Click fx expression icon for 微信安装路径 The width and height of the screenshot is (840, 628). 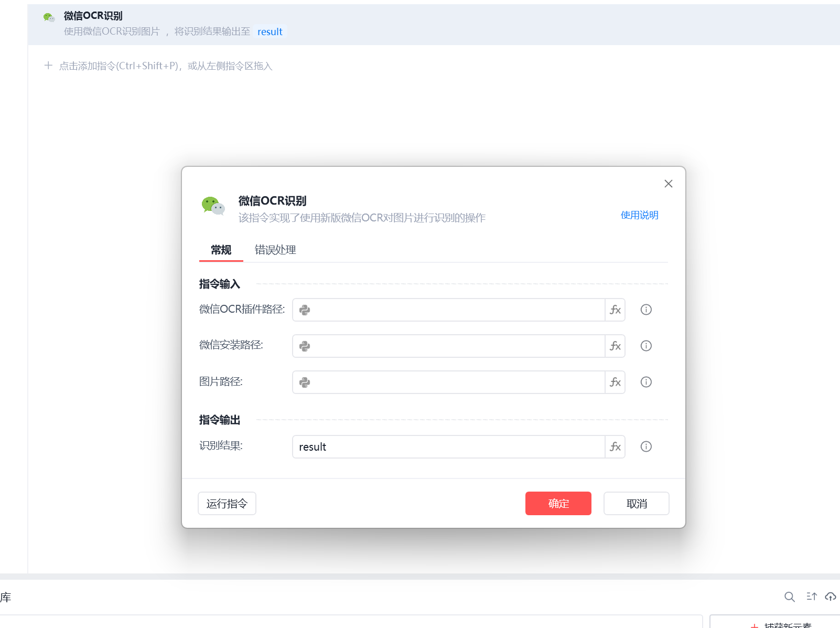(615, 346)
